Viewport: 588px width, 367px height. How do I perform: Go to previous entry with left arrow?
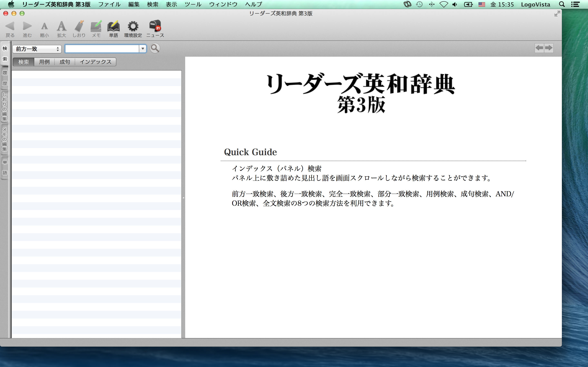pos(539,48)
